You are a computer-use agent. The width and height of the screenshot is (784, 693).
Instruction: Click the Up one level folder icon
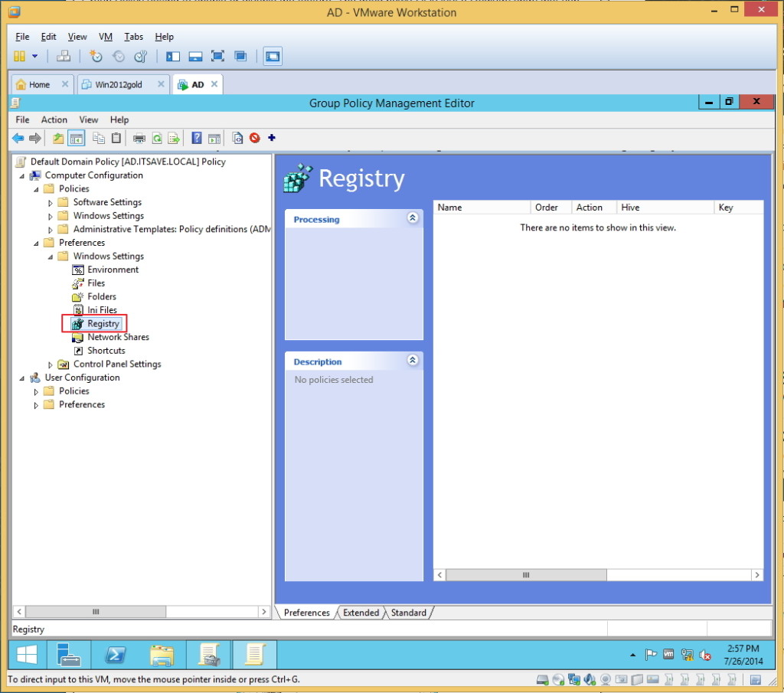(x=58, y=138)
